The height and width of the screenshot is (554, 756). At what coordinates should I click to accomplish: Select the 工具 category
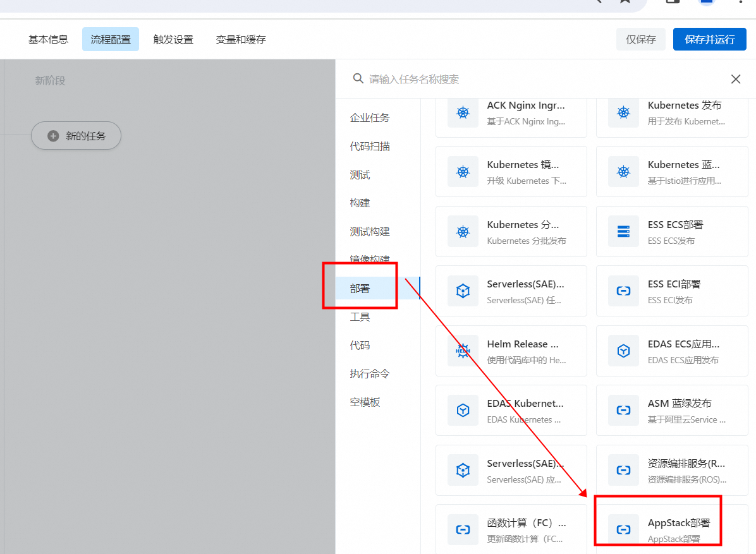[360, 317]
